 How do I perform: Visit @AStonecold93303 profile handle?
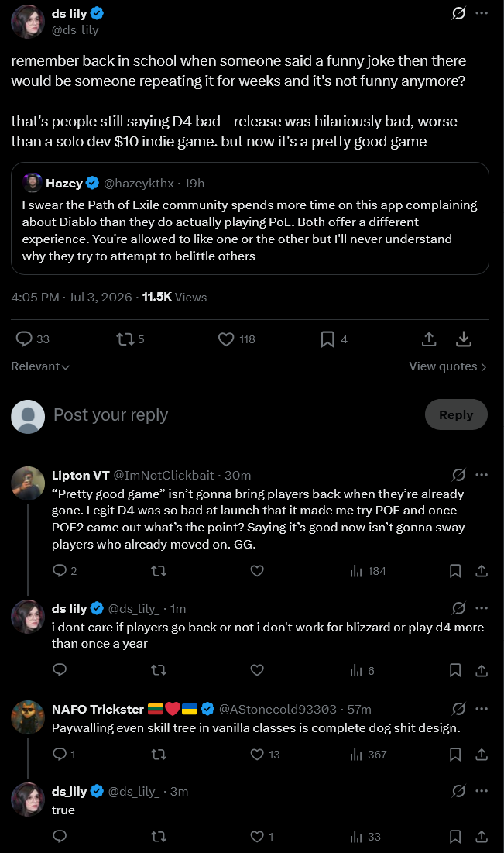coord(277,709)
